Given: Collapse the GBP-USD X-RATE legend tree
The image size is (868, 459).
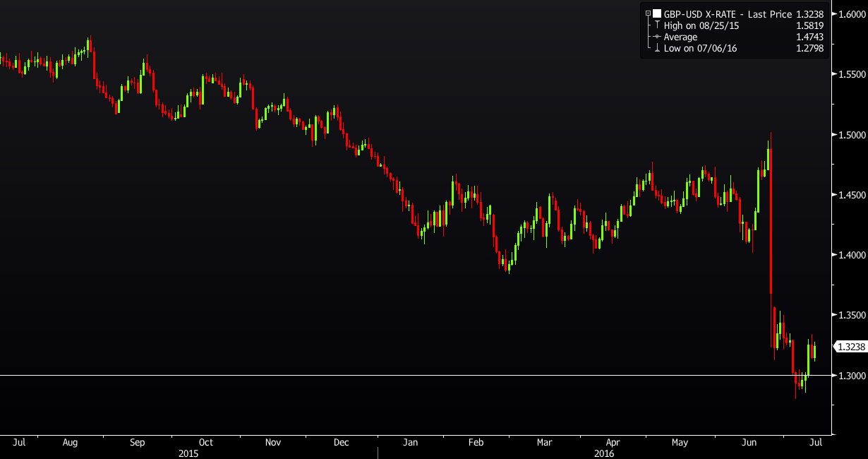Looking at the screenshot, I should click(x=648, y=13).
